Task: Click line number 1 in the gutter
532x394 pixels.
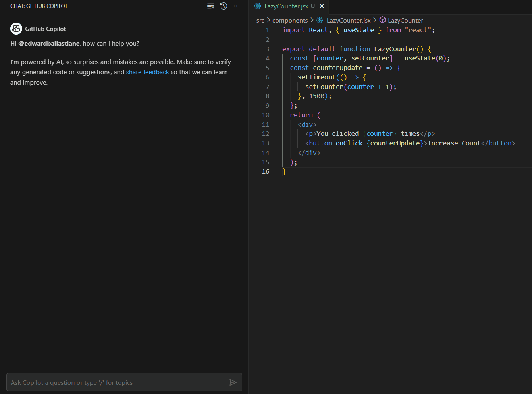Action: pos(267,30)
